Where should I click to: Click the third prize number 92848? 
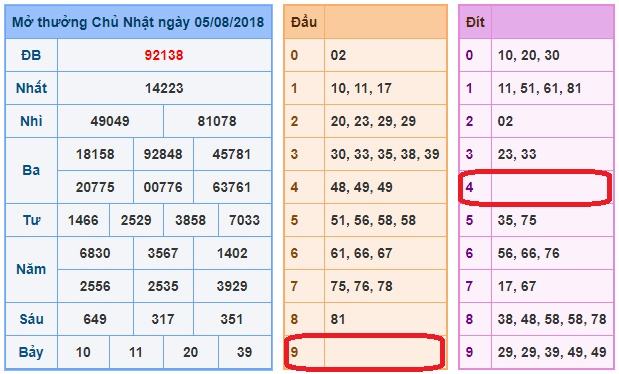(x=163, y=154)
